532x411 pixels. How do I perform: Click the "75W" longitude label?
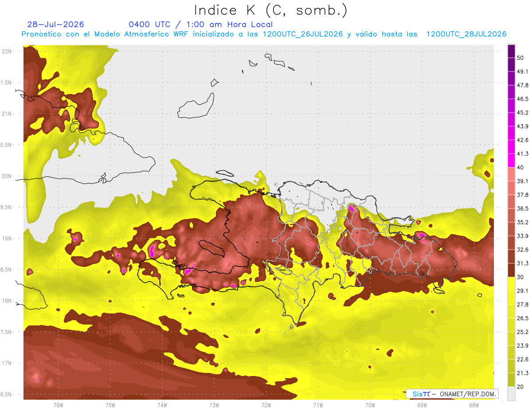[110, 405]
